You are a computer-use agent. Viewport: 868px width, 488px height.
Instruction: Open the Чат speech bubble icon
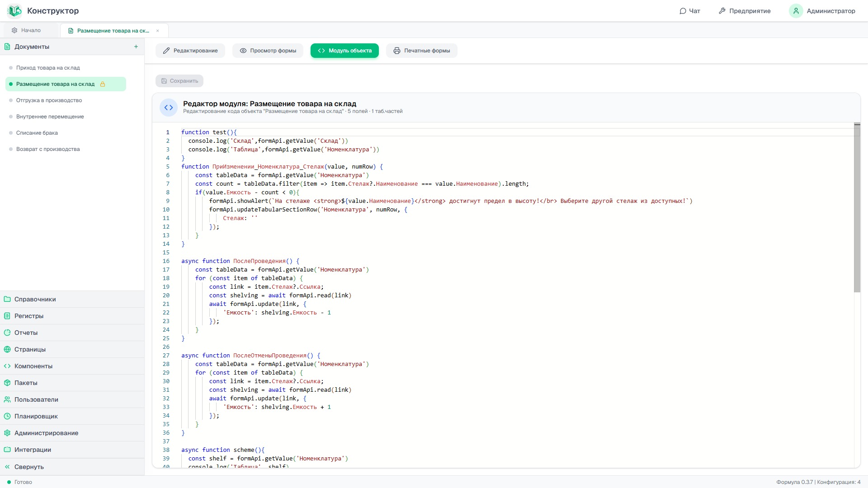point(683,11)
